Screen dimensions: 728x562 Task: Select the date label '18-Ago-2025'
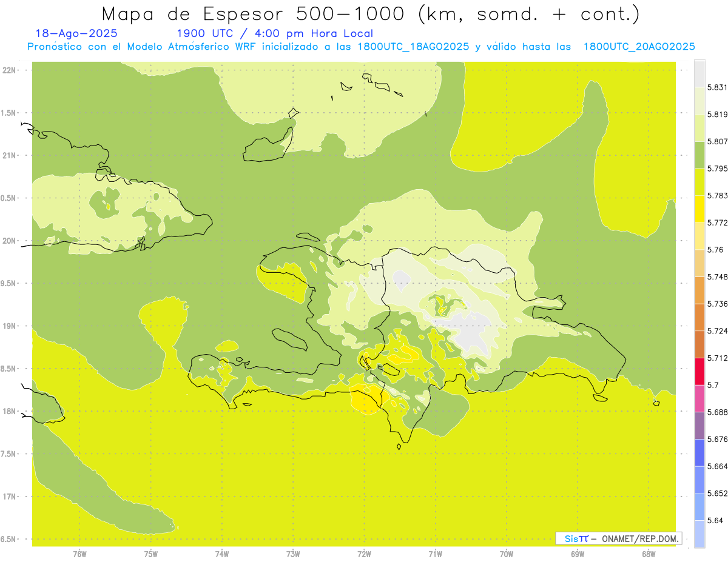pyautogui.click(x=76, y=33)
